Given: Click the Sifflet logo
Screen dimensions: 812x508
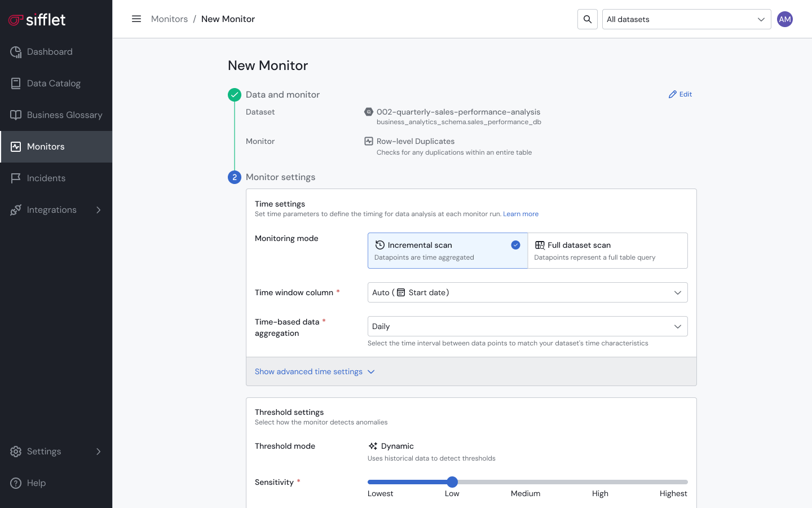Looking at the screenshot, I should click(x=37, y=20).
